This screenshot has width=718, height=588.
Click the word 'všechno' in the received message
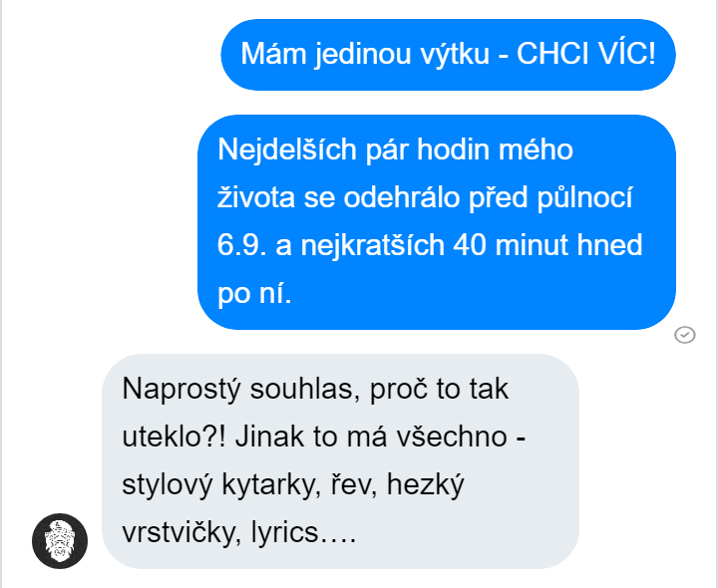451,437
